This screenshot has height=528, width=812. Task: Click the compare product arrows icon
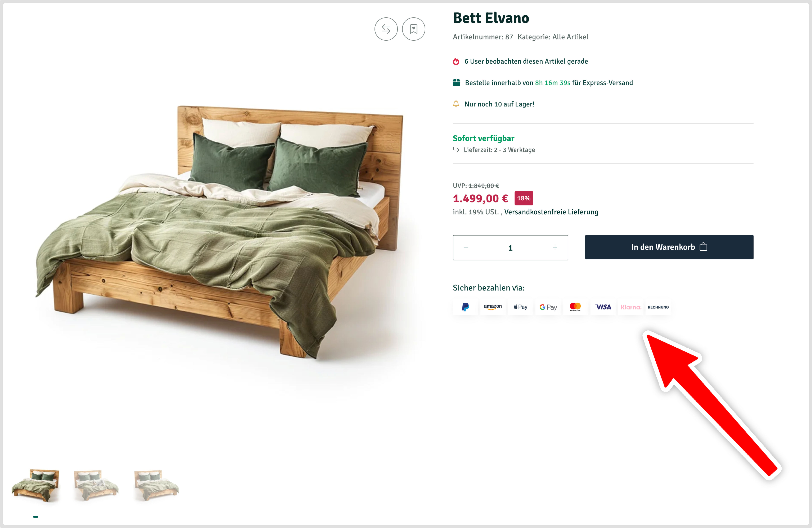[x=386, y=29]
